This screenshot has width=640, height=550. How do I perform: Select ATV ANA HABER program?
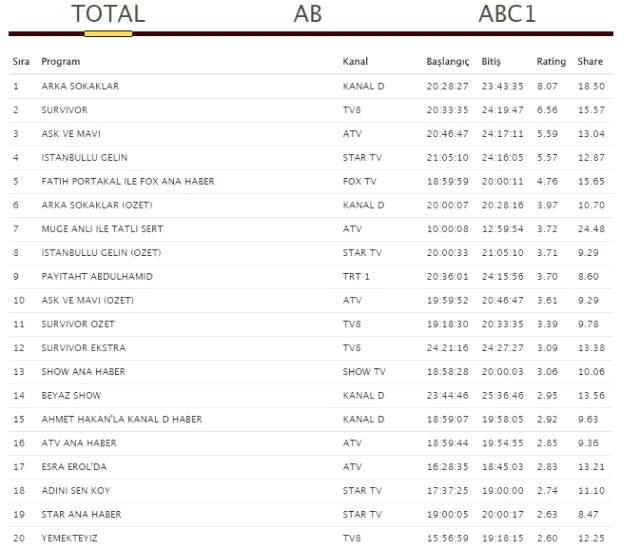[79, 443]
